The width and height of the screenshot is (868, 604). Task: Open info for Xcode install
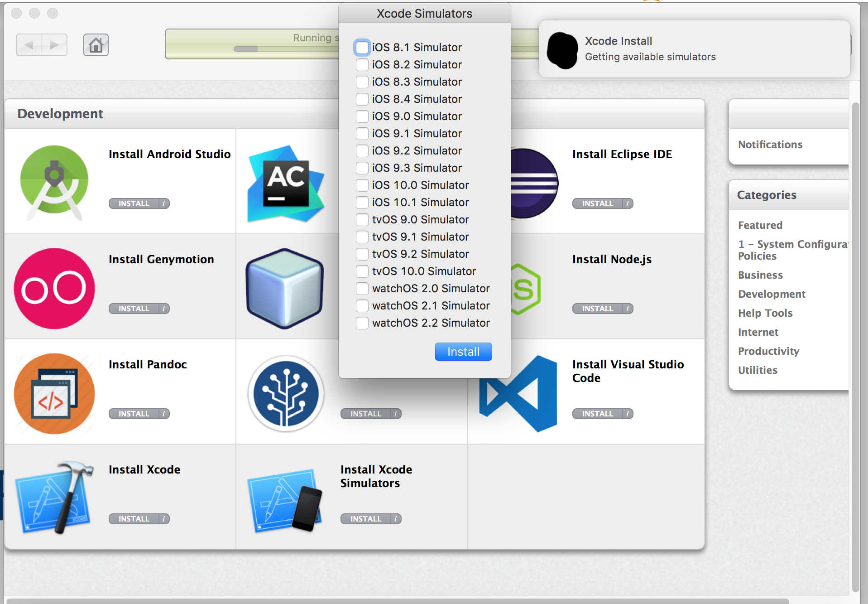click(164, 519)
